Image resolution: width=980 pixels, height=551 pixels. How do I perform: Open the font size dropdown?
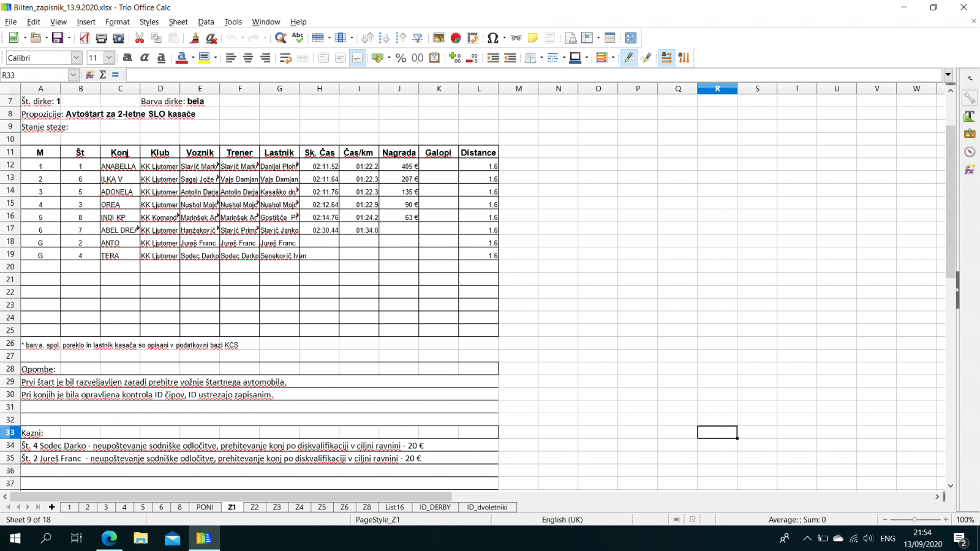(x=109, y=58)
